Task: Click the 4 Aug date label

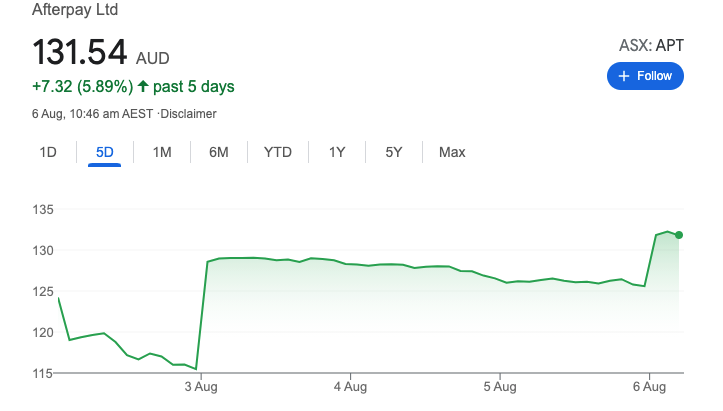Action: click(x=350, y=385)
